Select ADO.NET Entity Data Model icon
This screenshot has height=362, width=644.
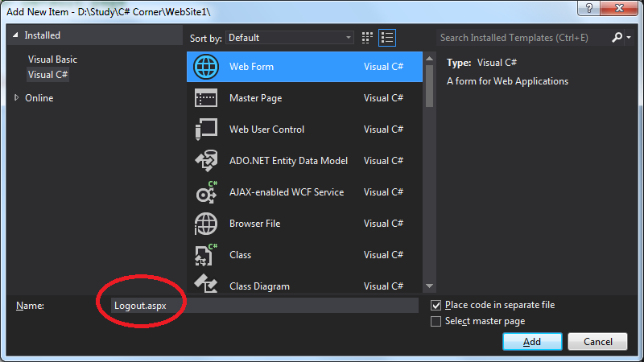tap(206, 161)
